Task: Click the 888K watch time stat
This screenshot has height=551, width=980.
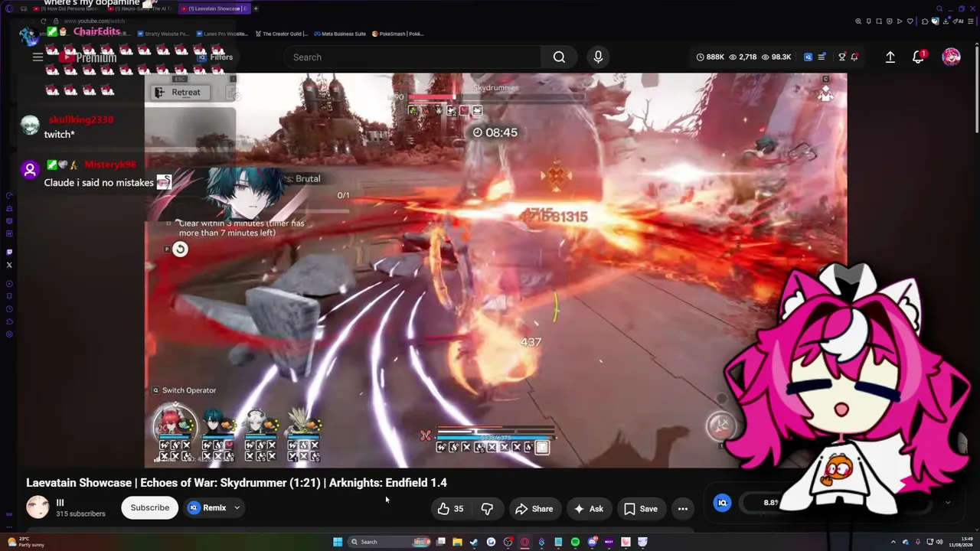Action: 710,57
